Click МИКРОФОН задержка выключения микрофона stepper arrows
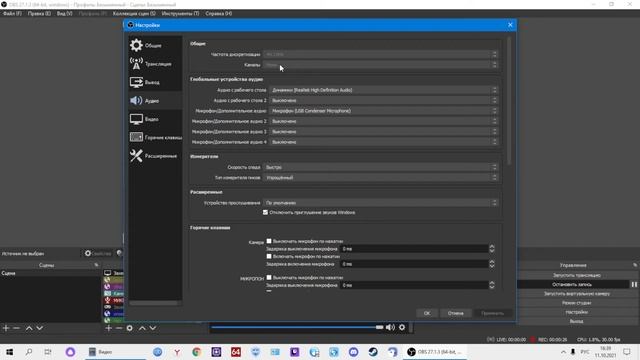 492,285
